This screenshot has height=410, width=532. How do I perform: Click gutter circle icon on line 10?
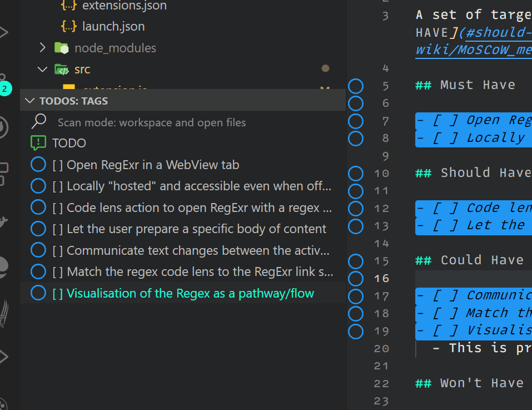point(356,174)
